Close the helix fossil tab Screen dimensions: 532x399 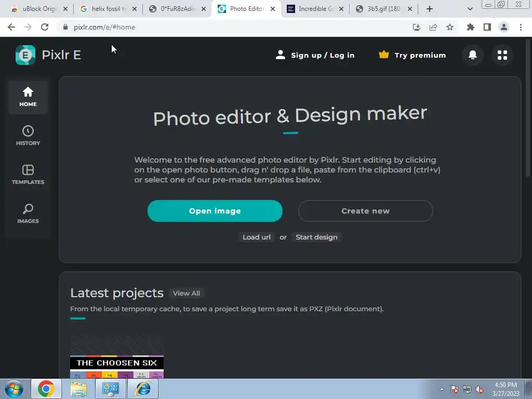[x=135, y=9]
